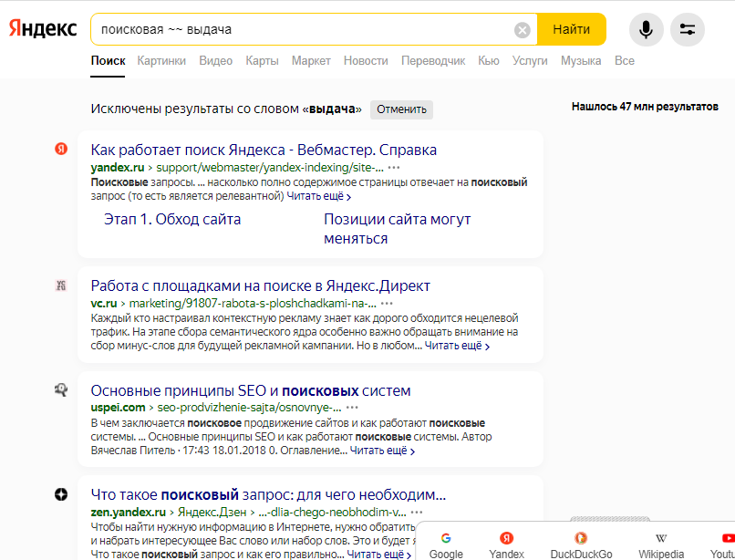The image size is (735, 560).
Task: Open the "Позиции сайта могут меняться" sitelink
Action: pos(397,229)
